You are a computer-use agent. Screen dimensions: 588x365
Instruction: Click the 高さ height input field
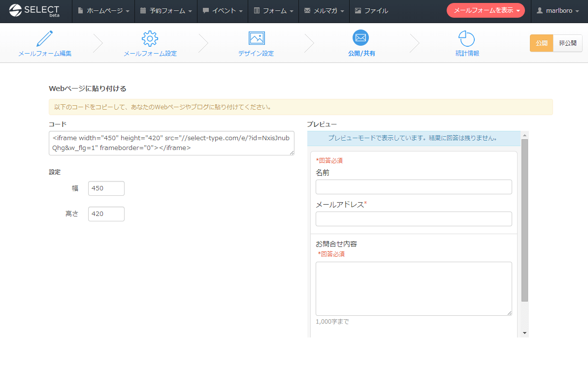coord(106,214)
